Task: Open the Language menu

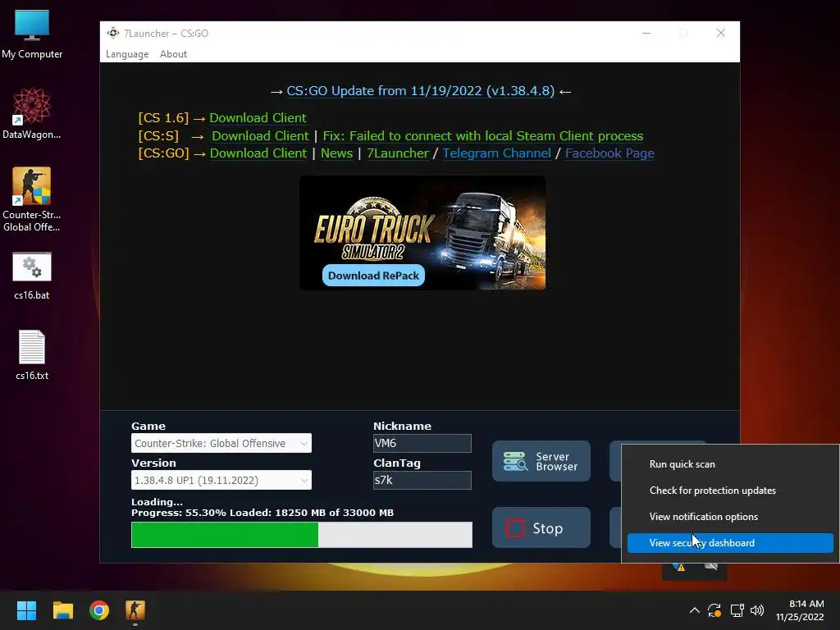Action: click(x=127, y=54)
